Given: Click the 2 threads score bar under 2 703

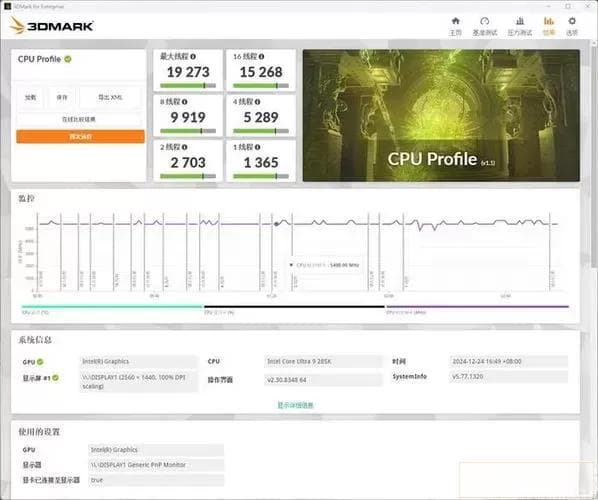Looking at the screenshot, I should [x=188, y=176].
